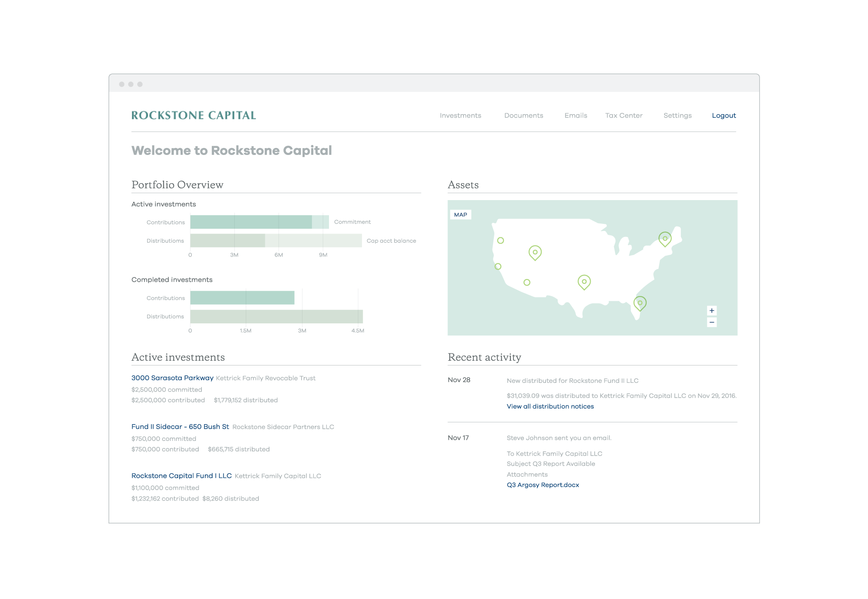Select the map pin in central Texas area
The height and width of the screenshot is (599, 868).
(584, 282)
